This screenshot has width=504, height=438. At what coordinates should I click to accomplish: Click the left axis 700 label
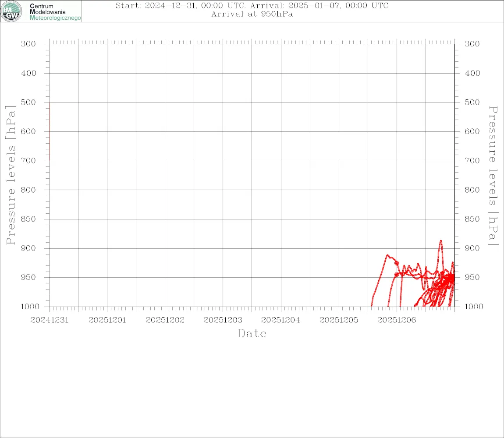click(x=28, y=161)
